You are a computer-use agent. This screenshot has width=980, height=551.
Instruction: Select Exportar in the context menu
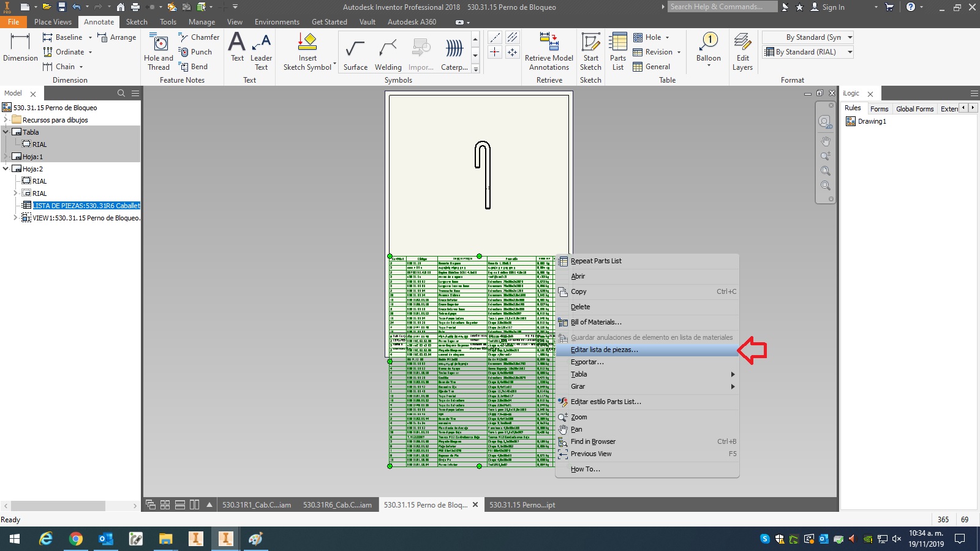point(647,362)
